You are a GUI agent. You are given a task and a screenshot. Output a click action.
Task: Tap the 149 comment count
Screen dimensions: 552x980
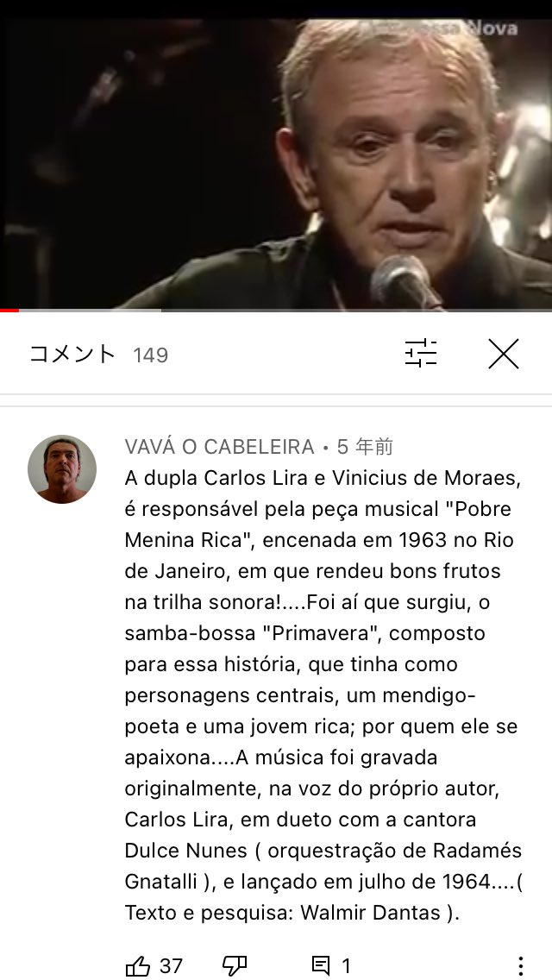click(151, 355)
